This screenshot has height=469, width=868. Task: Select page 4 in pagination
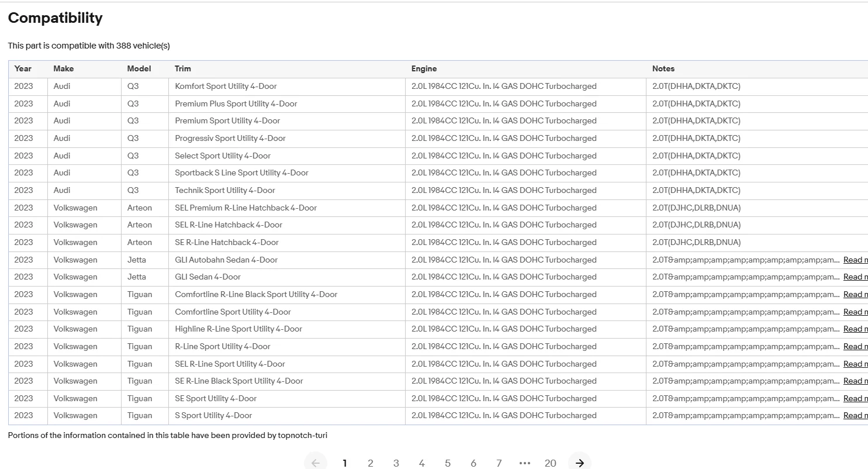421,463
